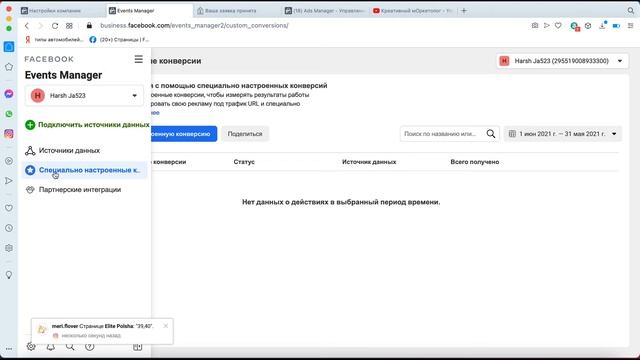
Task: Open the date range dropdown 1 июн 2021 – 31 мая 2021
Action: (x=562, y=134)
